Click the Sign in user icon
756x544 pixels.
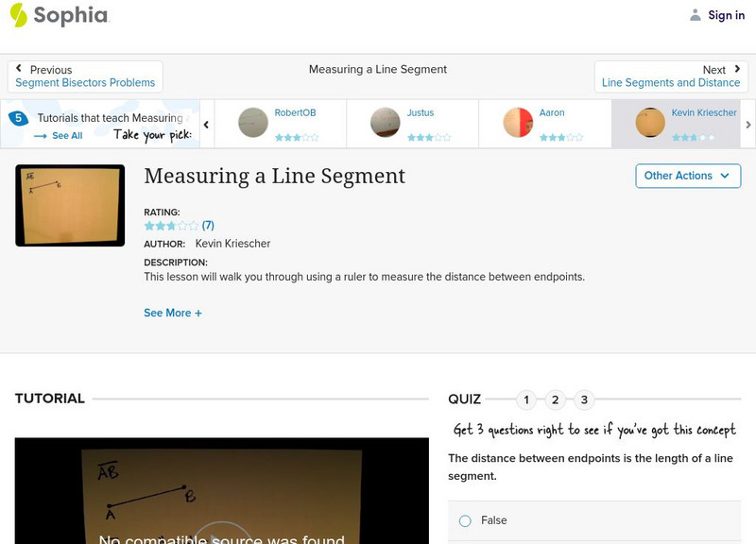tap(696, 15)
